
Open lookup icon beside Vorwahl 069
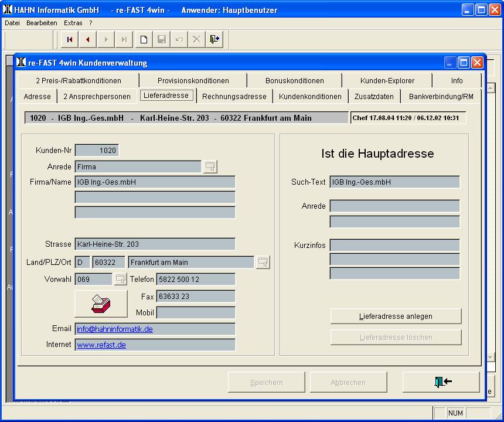click(x=121, y=278)
